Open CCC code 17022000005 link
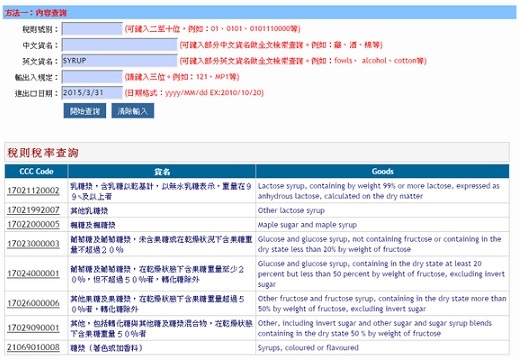The image size is (519, 360). tap(33, 225)
